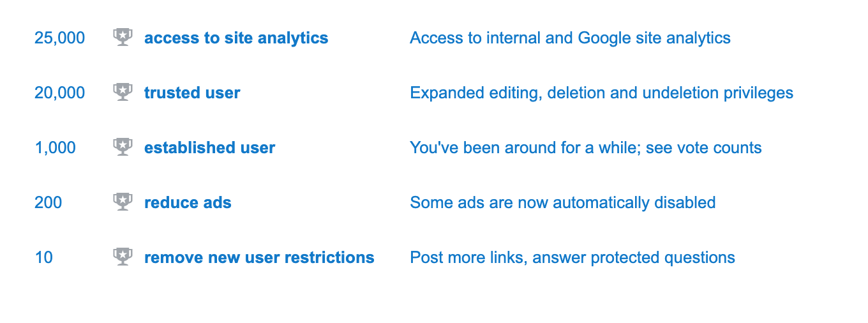868x323 pixels.
Task: Click the 25,000 reputation number
Action: tap(60, 38)
